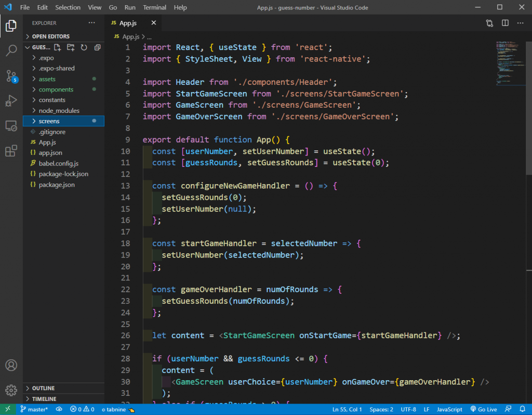Image resolution: width=532 pixels, height=415 pixels.
Task: Open the Search view
Action: click(11, 49)
